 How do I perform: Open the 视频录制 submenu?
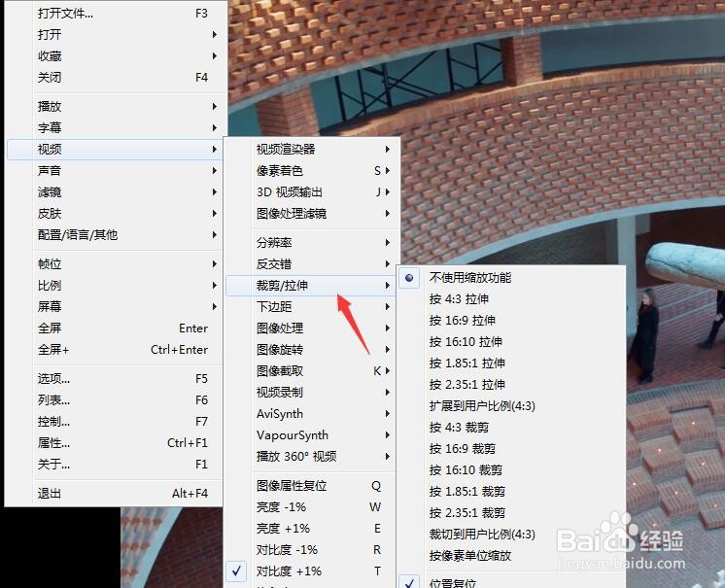pos(312,392)
